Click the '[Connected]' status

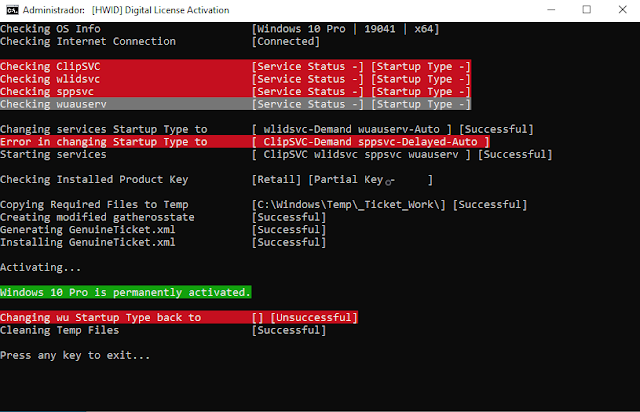(x=286, y=42)
